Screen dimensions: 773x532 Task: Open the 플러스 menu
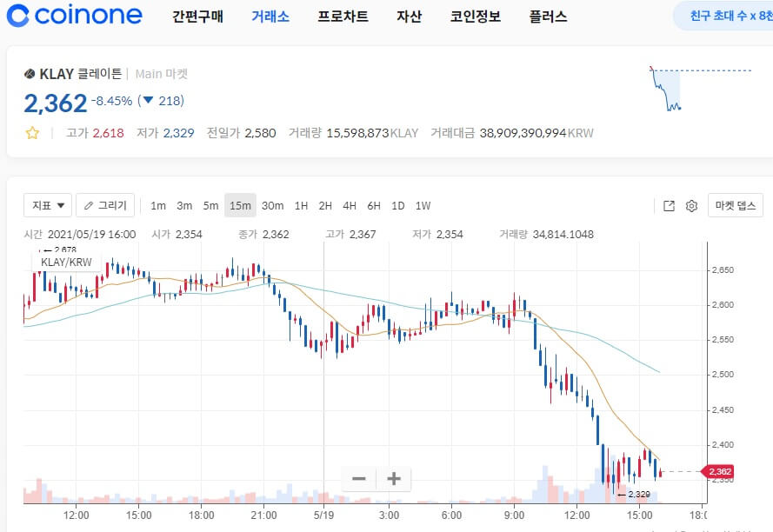pyautogui.click(x=548, y=17)
